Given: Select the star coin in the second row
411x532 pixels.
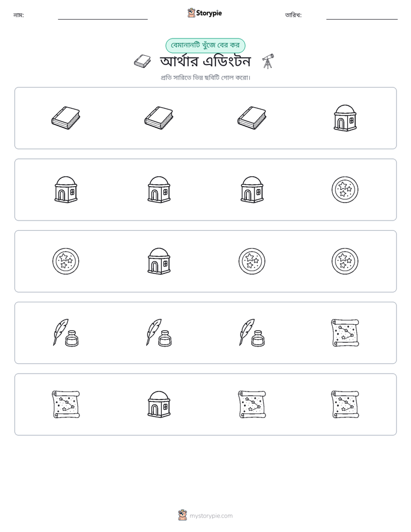Looking at the screenshot, I should click(x=345, y=189).
